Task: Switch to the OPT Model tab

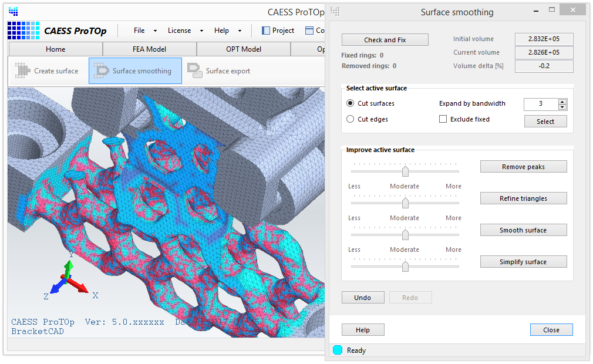Action: tap(244, 49)
